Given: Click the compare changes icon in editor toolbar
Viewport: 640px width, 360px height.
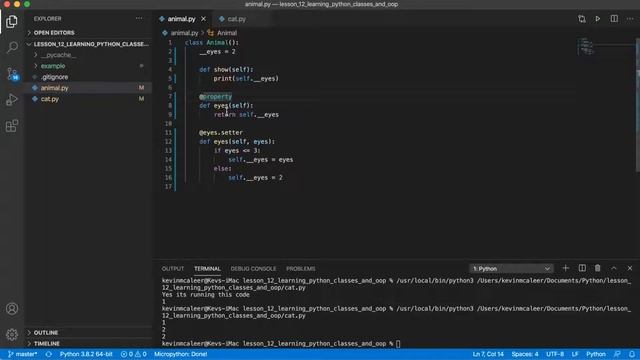Looking at the screenshot, I should click(582, 19).
